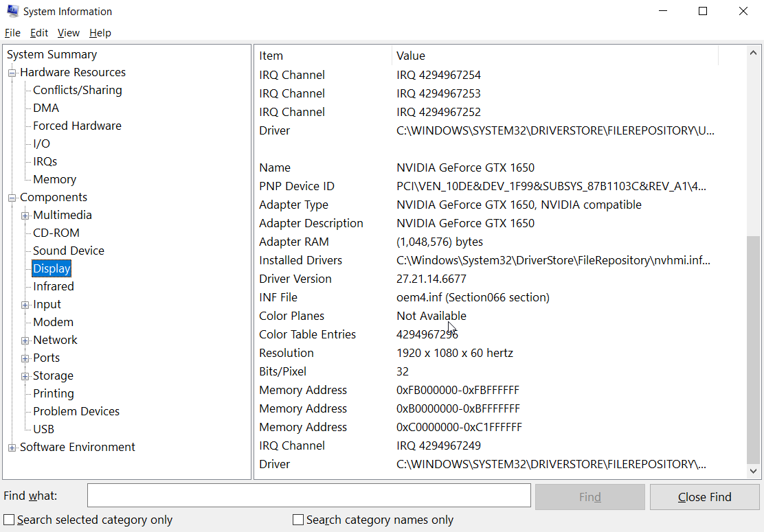This screenshot has height=532, width=764.
Task: Click the scroll down arrow in details pane
Action: [x=754, y=471]
